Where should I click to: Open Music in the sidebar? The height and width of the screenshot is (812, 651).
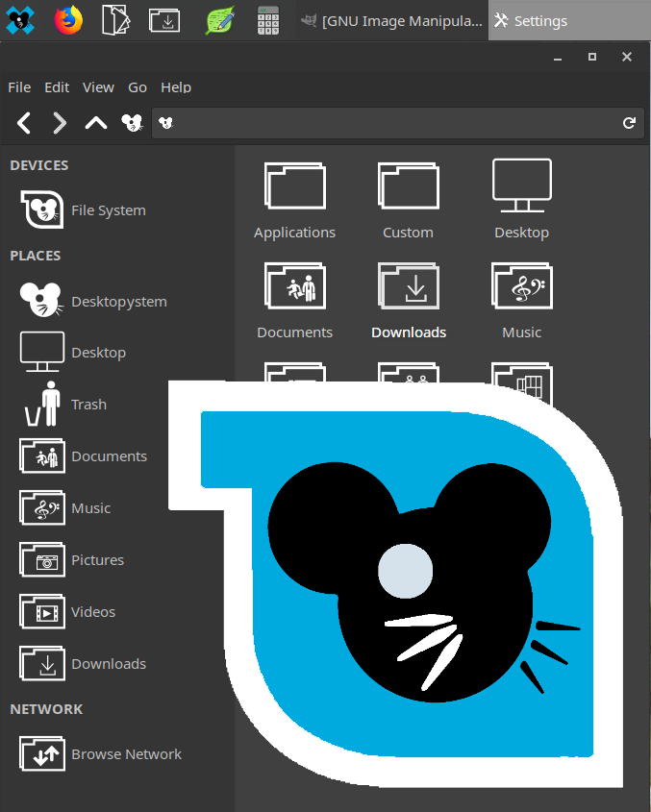coord(65,508)
